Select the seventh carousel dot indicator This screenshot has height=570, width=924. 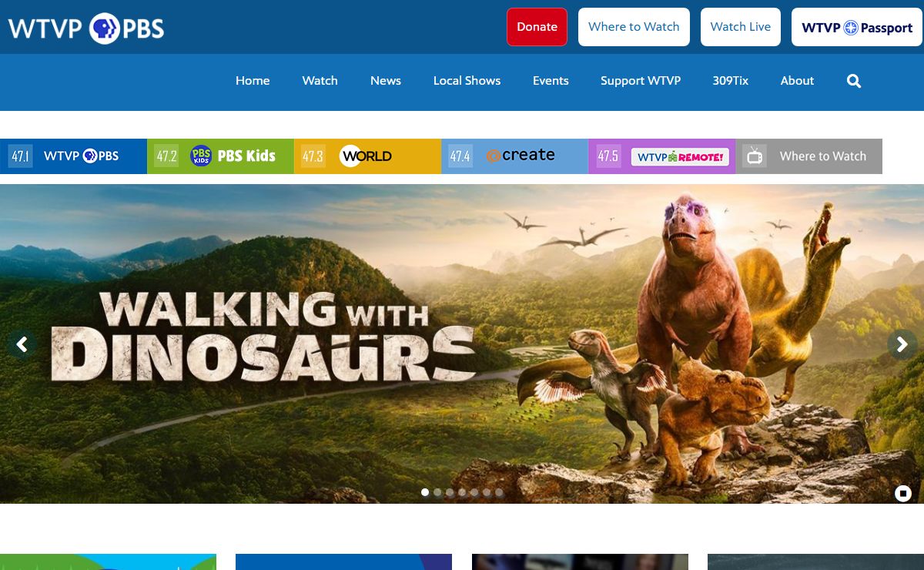point(499,492)
